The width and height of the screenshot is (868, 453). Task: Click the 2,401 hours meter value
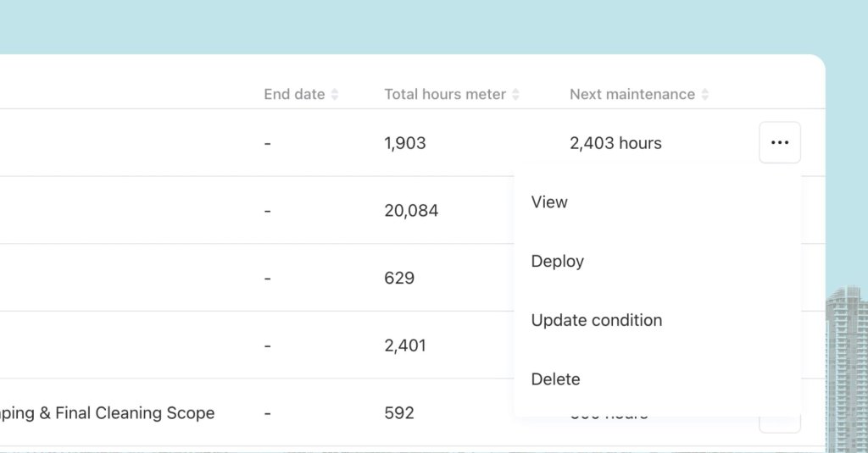coord(405,345)
